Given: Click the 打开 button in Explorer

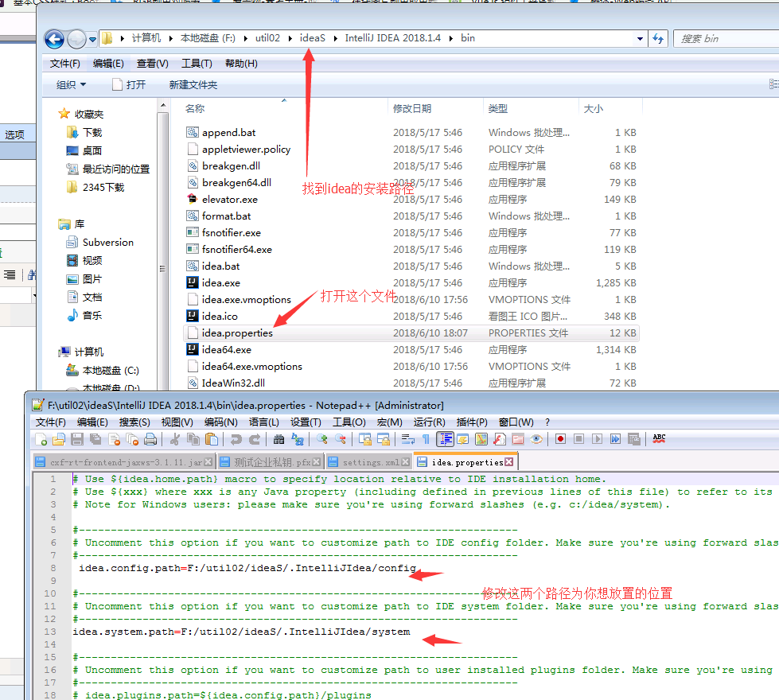Looking at the screenshot, I should pyautogui.click(x=129, y=85).
